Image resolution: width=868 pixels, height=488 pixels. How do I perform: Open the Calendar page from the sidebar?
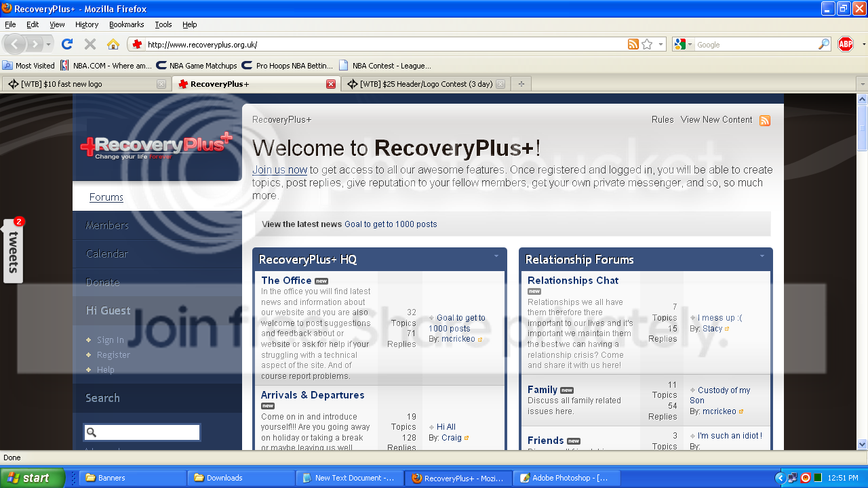point(107,253)
